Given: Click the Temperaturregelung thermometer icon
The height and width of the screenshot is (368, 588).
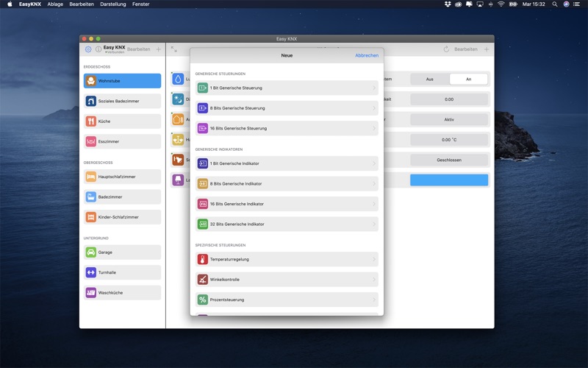Looking at the screenshot, I should [x=203, y=260].
